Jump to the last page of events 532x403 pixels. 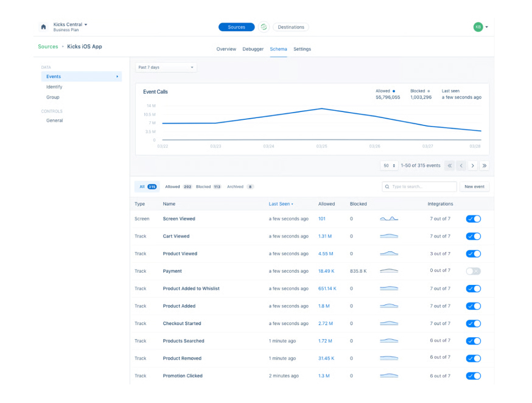pos(485,166)
